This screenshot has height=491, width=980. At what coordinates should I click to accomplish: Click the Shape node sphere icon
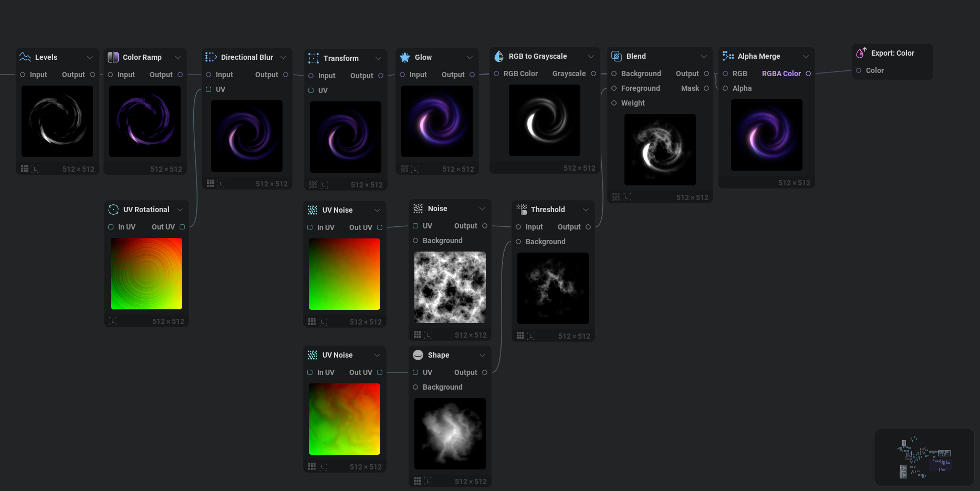coord(418,355)
